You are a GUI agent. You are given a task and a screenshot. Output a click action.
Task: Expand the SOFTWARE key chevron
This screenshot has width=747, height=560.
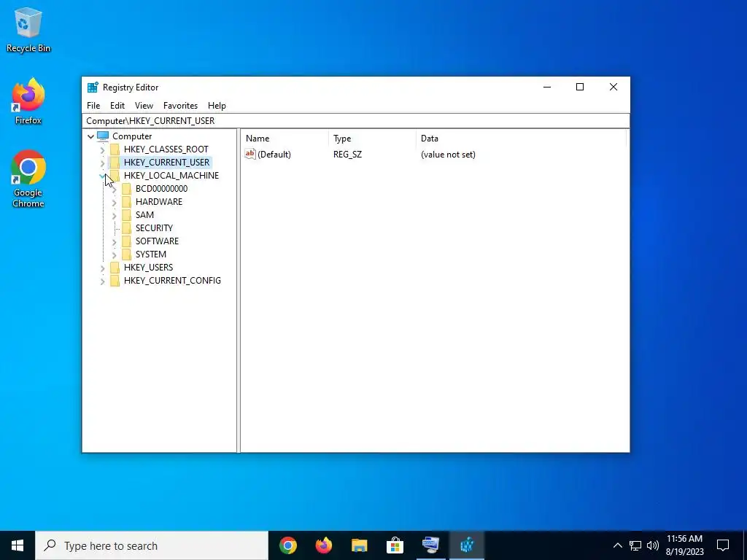pos(115,242)
